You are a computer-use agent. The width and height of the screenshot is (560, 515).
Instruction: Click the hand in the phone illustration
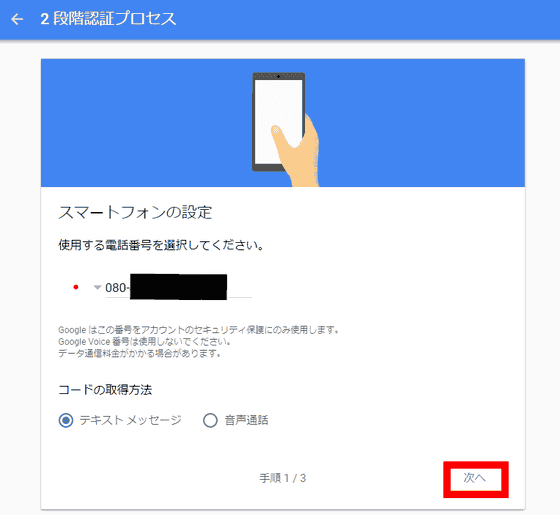296,154
